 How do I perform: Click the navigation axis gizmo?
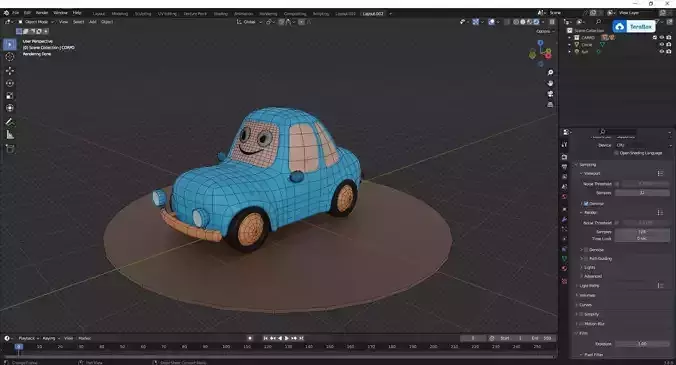540,53
